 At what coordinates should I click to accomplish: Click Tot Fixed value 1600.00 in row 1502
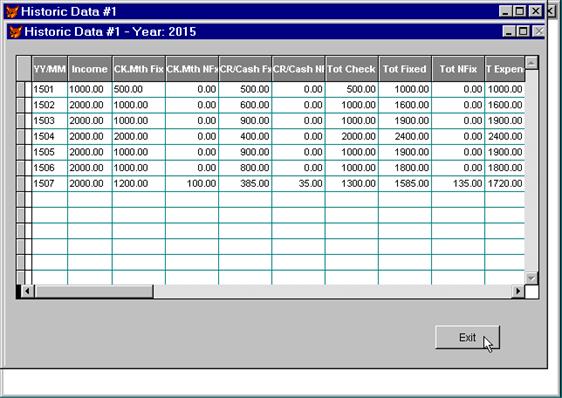(x=405, y=105)
